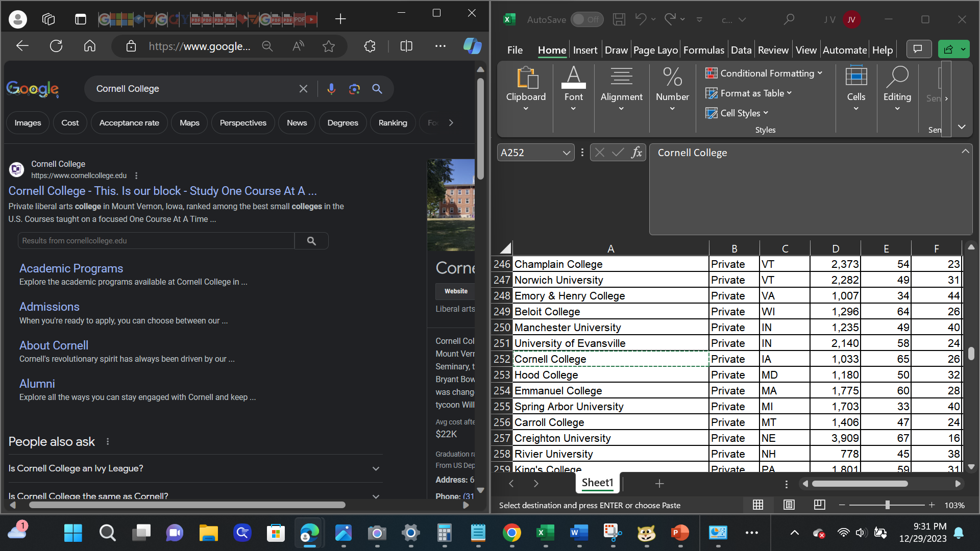Add page to favorites star icon
980x551 pixels.
[329, 46]
